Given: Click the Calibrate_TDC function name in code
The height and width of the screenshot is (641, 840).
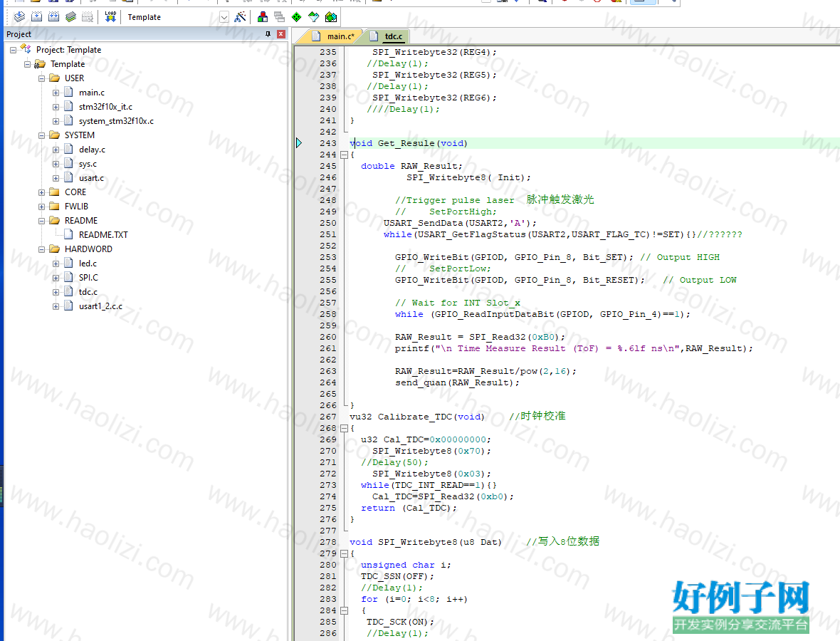Looking at the screenshot, I should coord(415,417).
